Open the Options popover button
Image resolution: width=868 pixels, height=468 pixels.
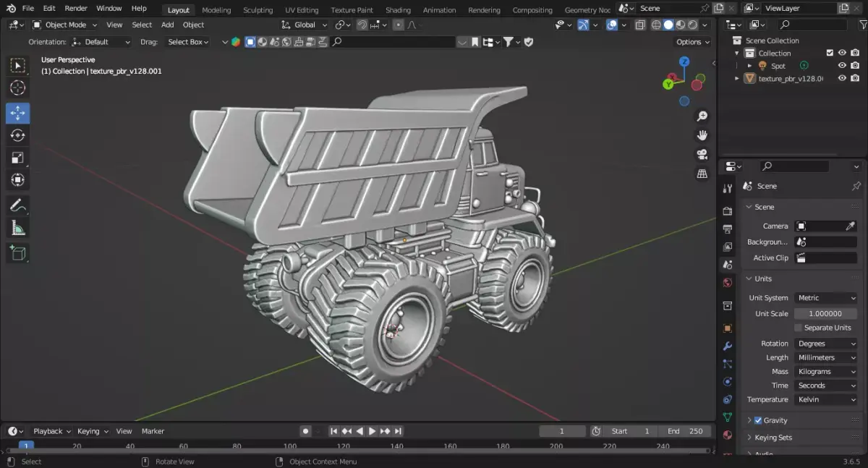(x=693, y=42)
